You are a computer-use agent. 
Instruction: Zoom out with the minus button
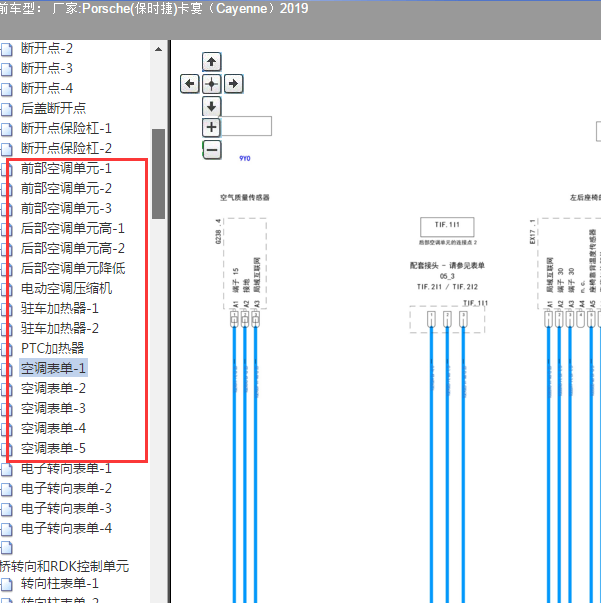(x=212, y=150)
